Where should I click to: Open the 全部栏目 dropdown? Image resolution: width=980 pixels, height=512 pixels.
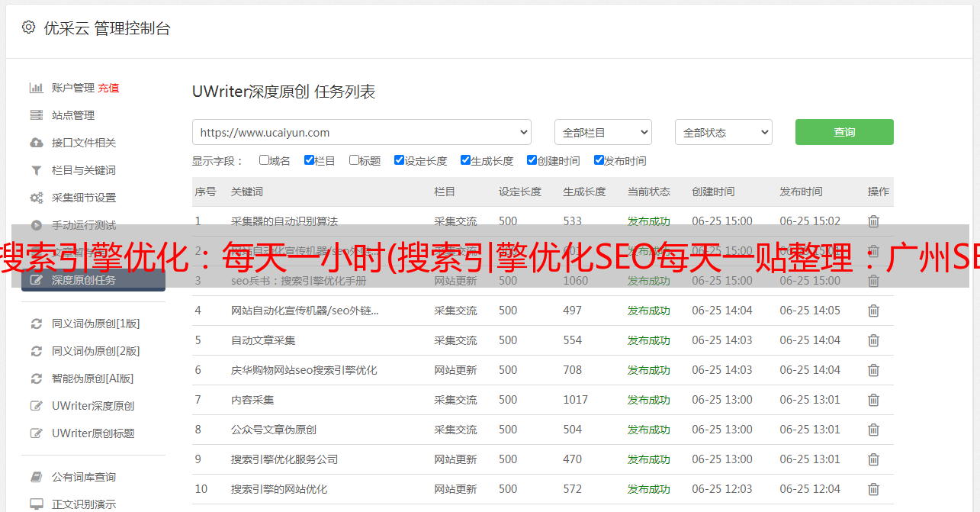[x=603, y=132]
